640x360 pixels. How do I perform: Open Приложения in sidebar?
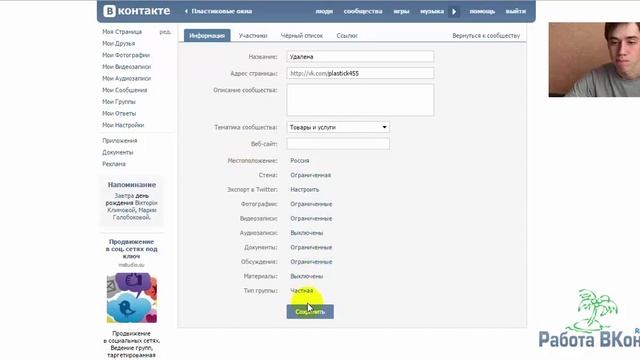pos(120,140)
